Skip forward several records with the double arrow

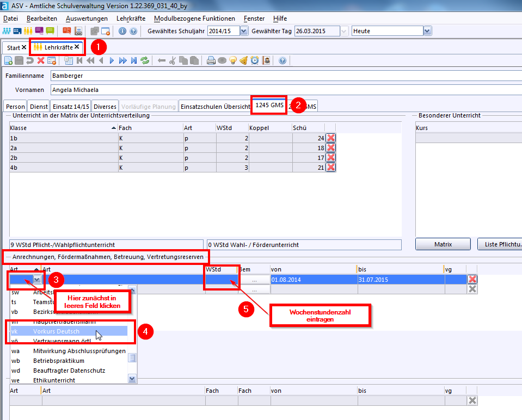(x=123, y=60)
